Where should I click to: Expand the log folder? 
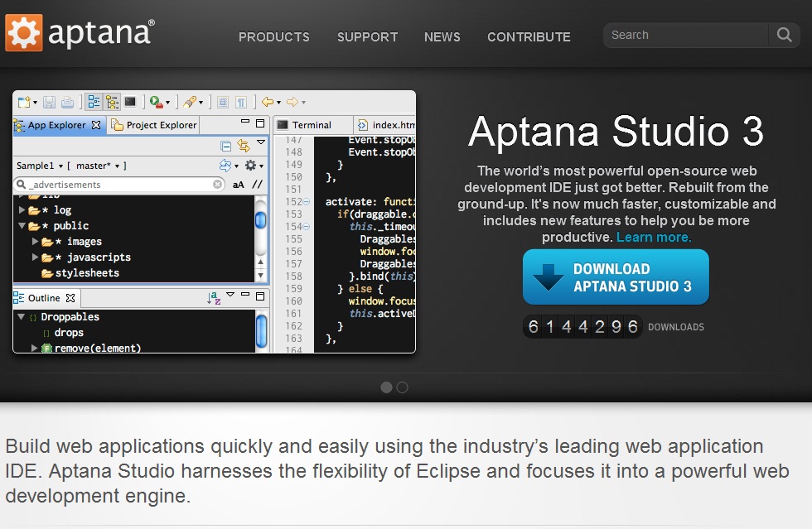(22, 209)
